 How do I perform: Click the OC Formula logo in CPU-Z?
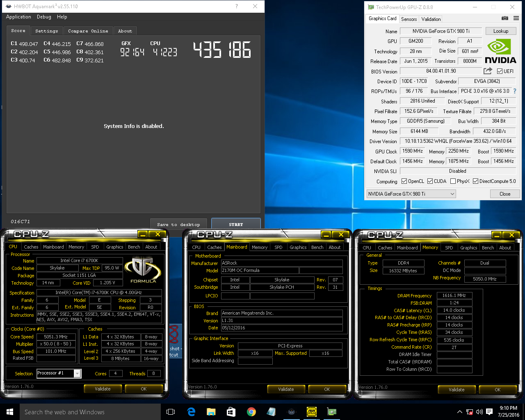pyautogui.click(x=143, y=269)
